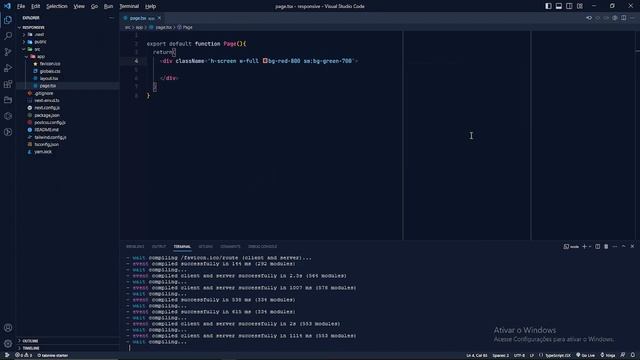
Task: Expand the public folder
Action: 24,42
